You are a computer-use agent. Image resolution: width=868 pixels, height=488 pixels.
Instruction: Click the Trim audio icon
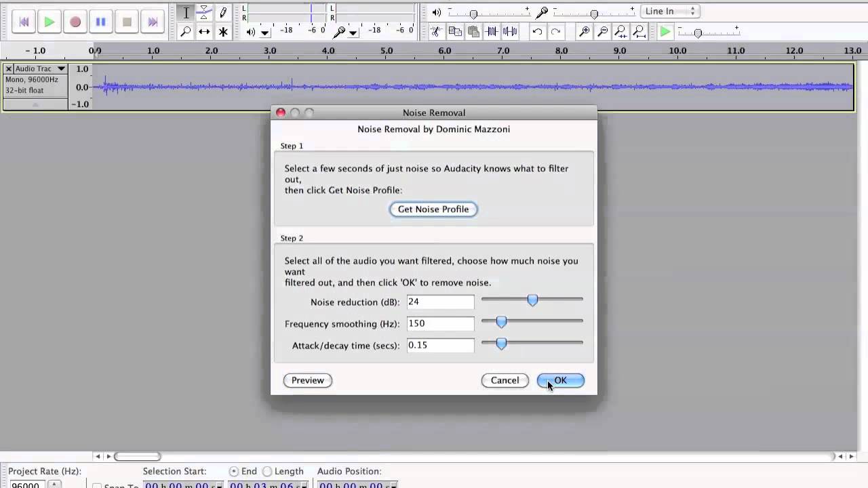tap(492, 31)
